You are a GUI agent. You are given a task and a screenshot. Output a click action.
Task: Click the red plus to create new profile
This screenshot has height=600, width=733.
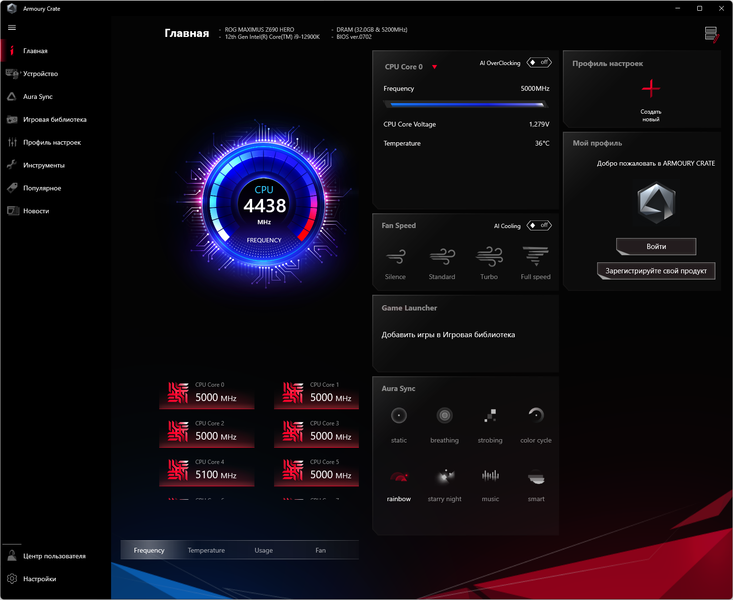[x=651, y=88]
